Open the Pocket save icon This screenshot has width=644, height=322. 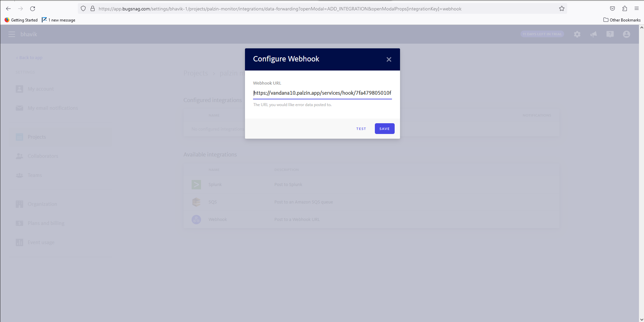click(x=612, y=9)
